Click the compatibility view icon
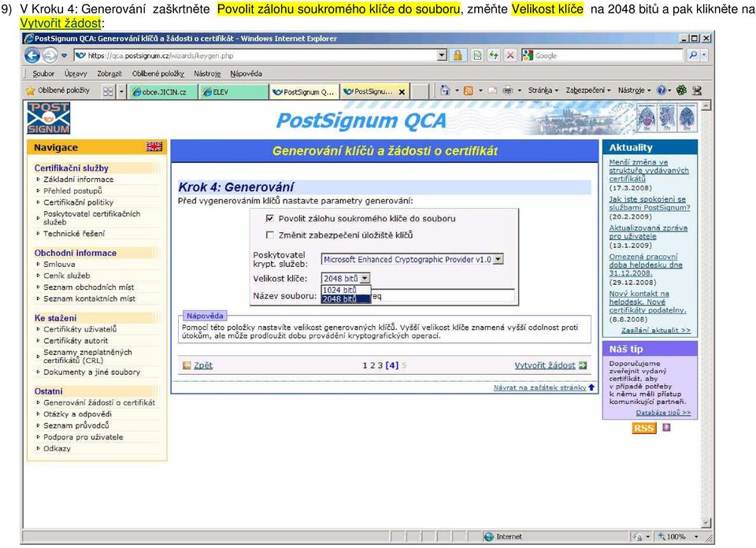Image resolution: width=756 pixels, height=548 pixels. pyautogui.click(x=477, y=56)
